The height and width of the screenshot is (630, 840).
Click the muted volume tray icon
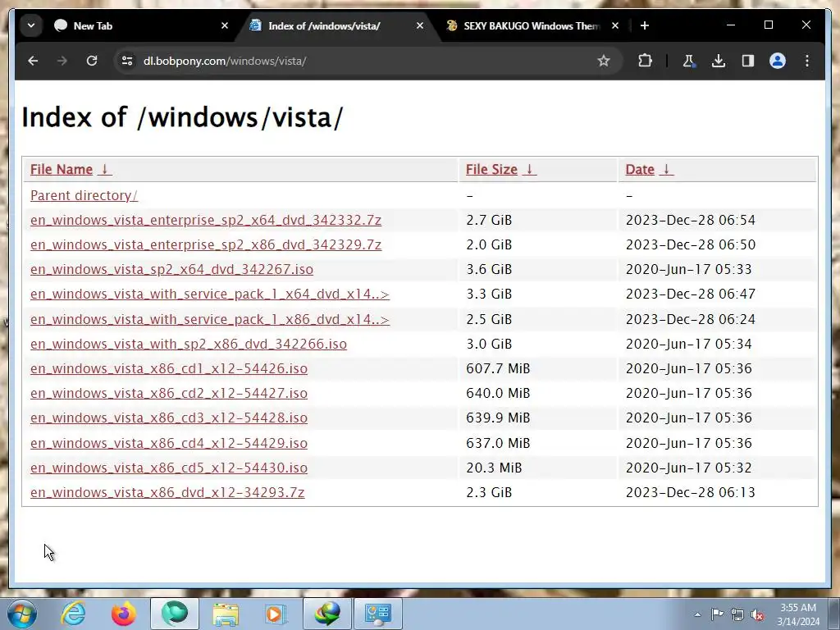click(757, 614)
